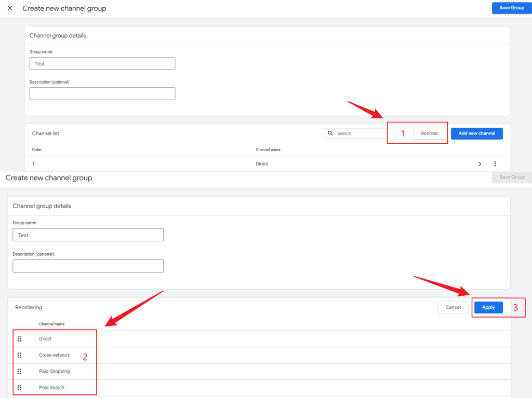Screen dimensions: 532x398
Task: Click the search magnifier icon in Channel list
Action: [331, 133]
